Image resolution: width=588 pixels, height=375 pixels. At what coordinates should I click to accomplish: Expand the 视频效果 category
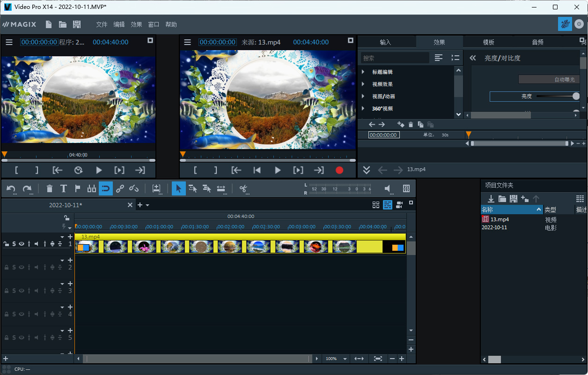pyautogui.click(x=363, y=84)
